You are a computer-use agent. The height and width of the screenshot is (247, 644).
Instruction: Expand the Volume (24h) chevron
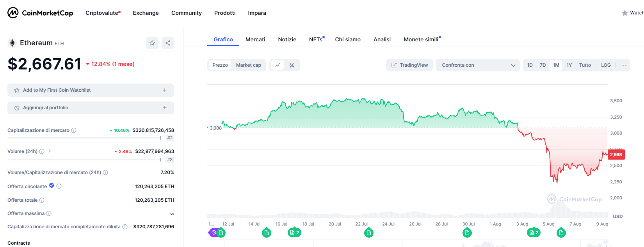click(x=50, y=151)
